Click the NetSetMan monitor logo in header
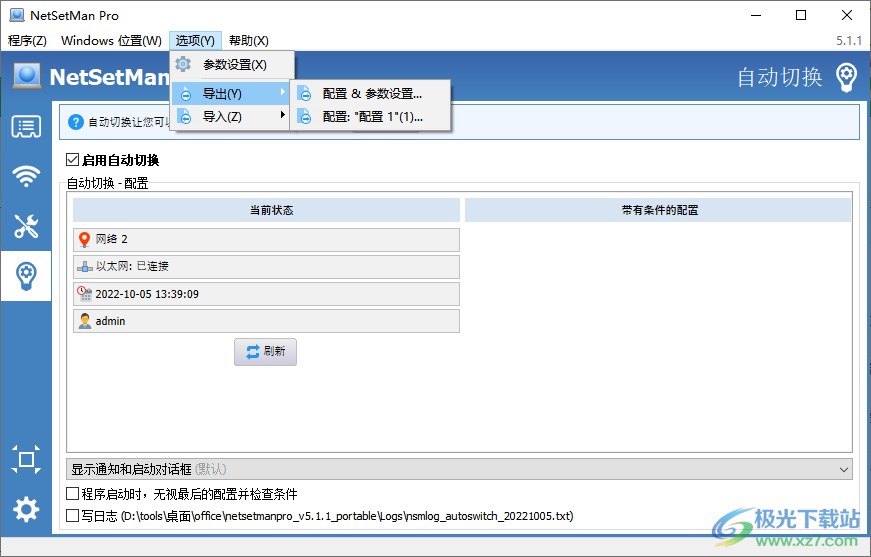This screenshot has height=557, width=871. [x=27, y=76]
